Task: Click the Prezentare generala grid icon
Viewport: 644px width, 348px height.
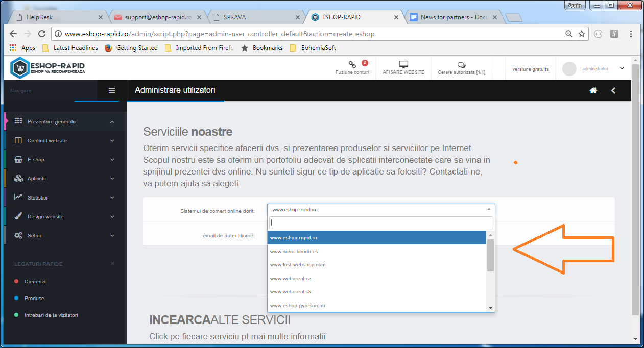Action: coord(18,121)
